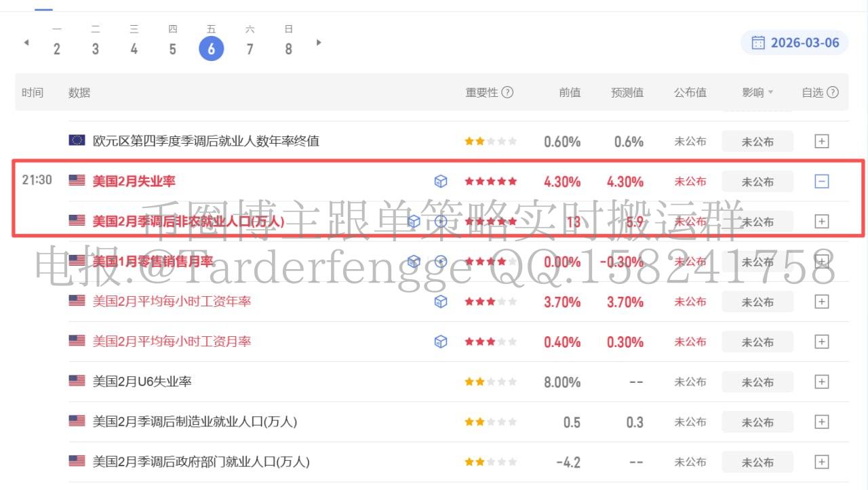This screenshot has width=868, height=490.
Task: Add 美国2月U6失业率 to watchlist
Action: 821,382
